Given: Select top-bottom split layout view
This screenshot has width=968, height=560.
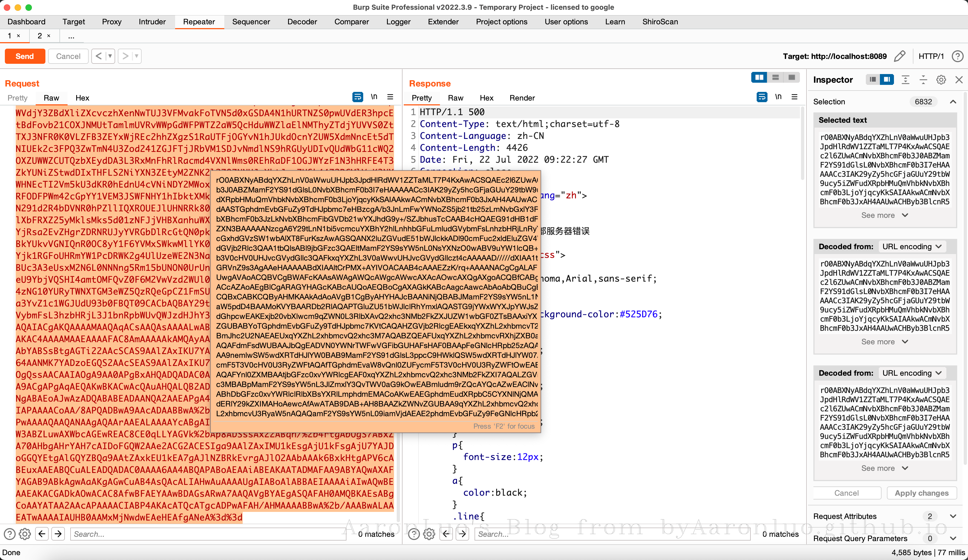Looking at the screenshot, I should [775, 77].
